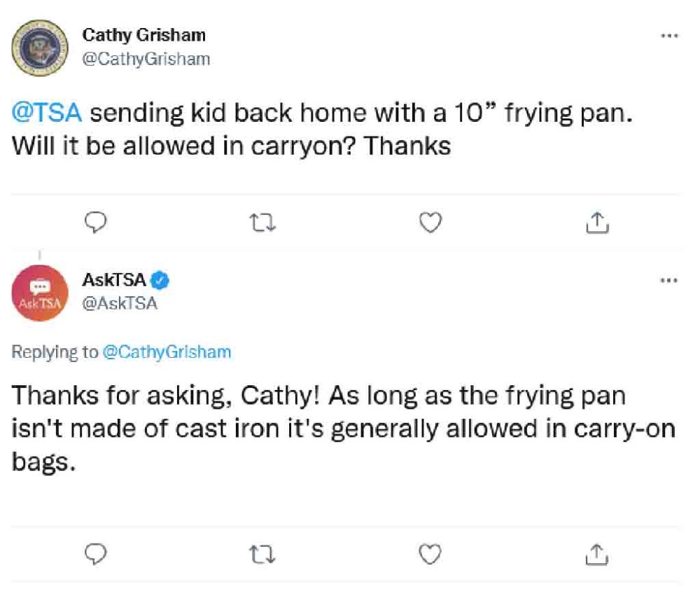Like Cathy Grisham's tweet
Viewport: 700px width, 596px height.
[x=430, y=223]
